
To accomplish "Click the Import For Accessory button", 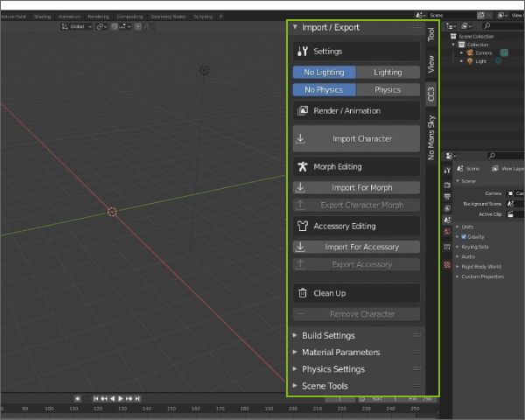I will click(x=356, y=247).
